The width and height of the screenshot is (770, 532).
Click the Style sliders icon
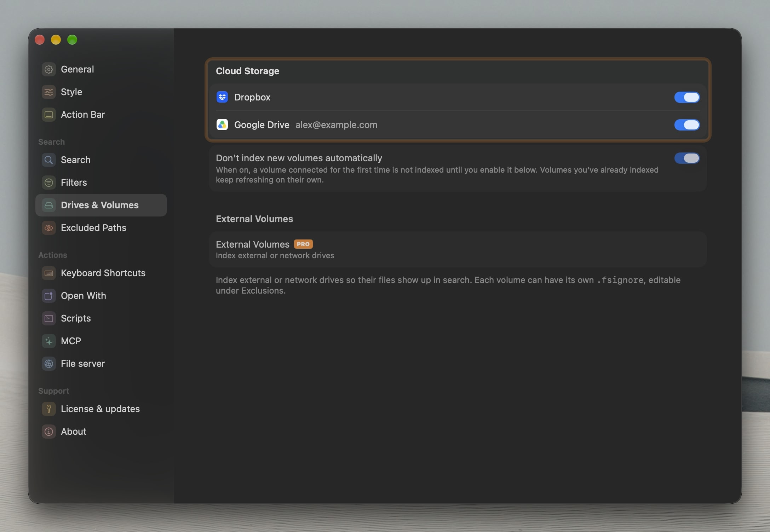click(49, 92)
